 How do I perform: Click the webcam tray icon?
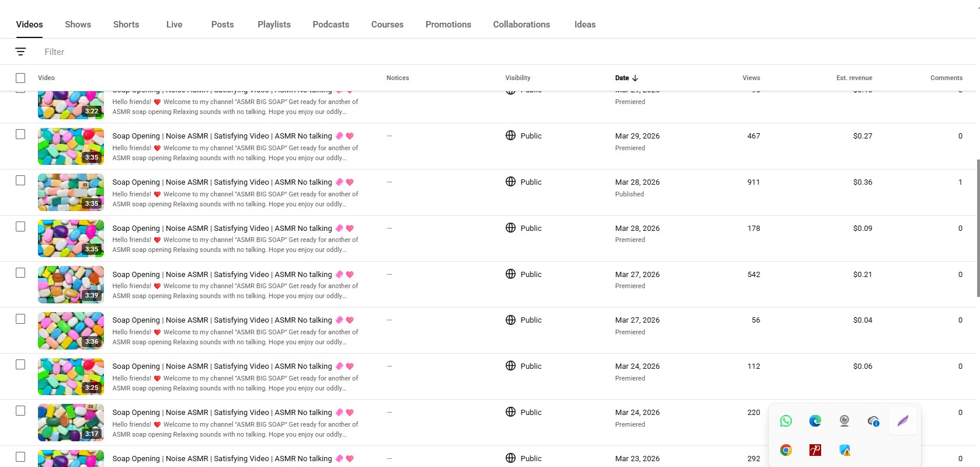[845, 421]
